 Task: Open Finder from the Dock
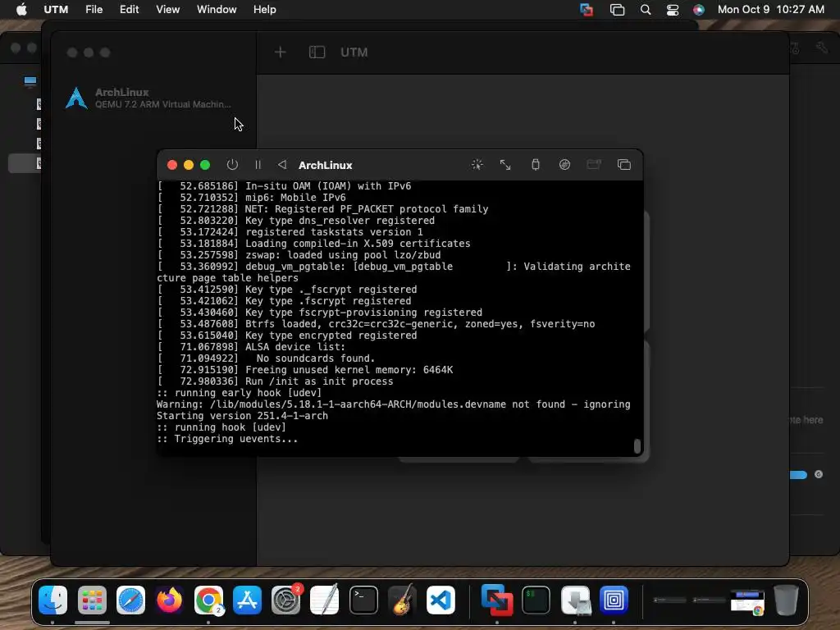(x=52, y=600)
